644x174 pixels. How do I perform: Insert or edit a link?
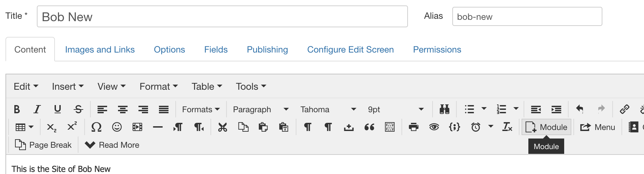625,109
